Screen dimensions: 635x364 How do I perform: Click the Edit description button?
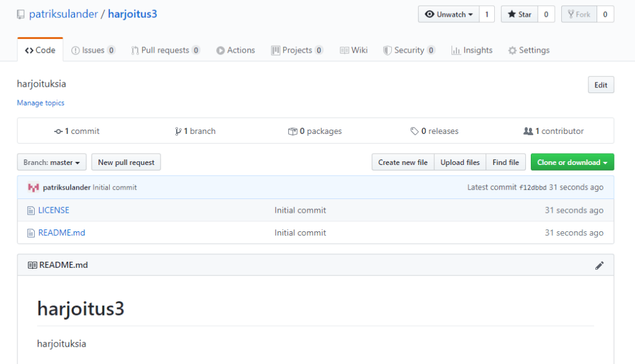point(600,85)
